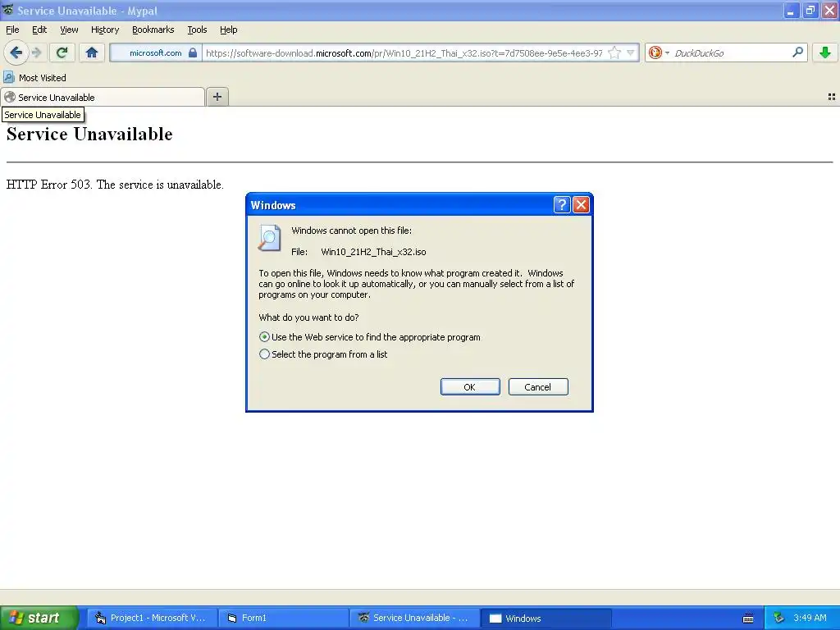Go back with the Back arrow button

click(x=16, y=52)
